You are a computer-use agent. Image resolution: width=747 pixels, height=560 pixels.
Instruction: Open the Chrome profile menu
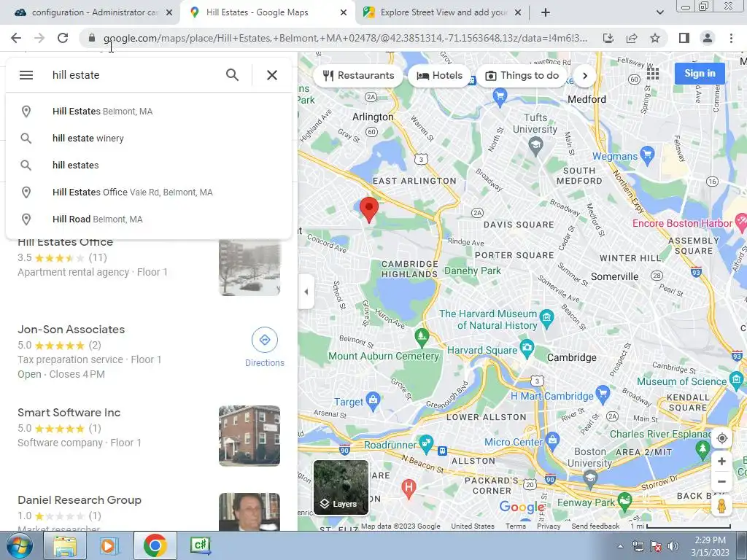708,38
